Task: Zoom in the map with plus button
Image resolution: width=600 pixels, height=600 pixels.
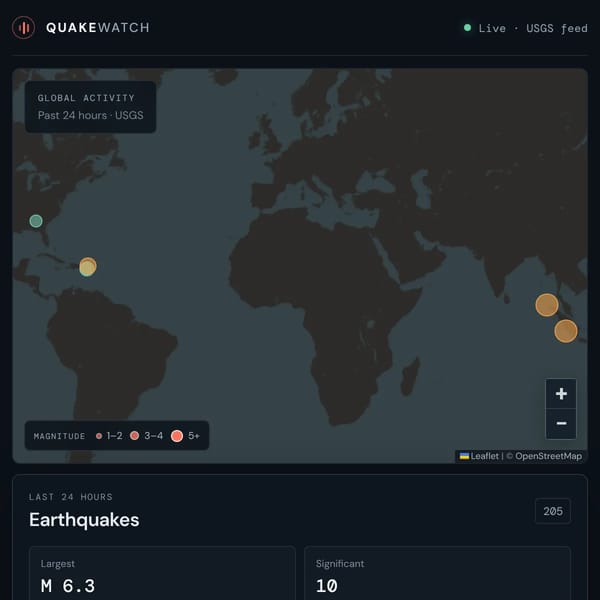Action: (561, 393)
